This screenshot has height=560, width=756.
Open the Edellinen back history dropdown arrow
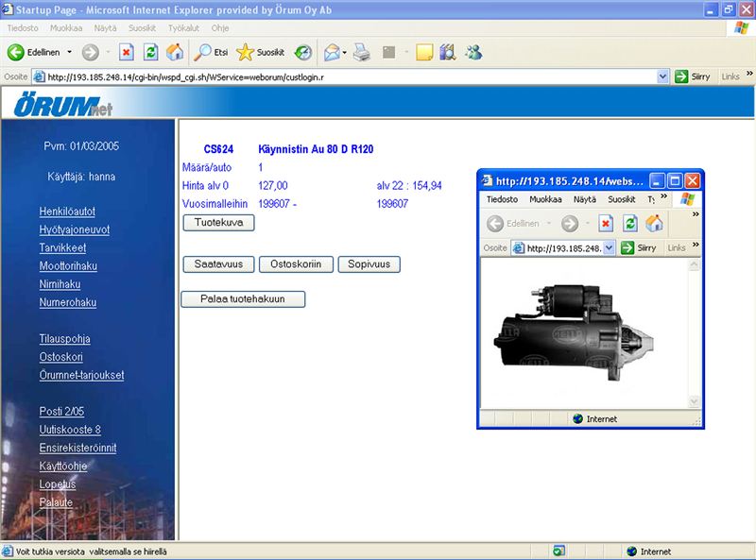pos(69,52)
